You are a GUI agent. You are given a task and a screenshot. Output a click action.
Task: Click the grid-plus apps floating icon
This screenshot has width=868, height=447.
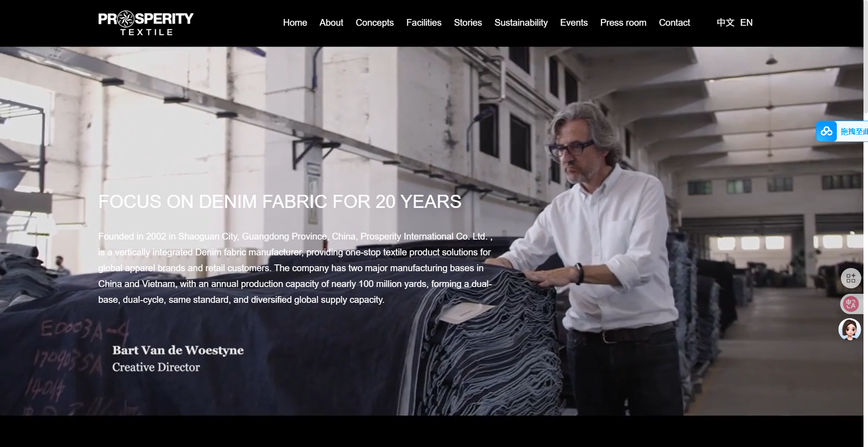coord(851,278)
